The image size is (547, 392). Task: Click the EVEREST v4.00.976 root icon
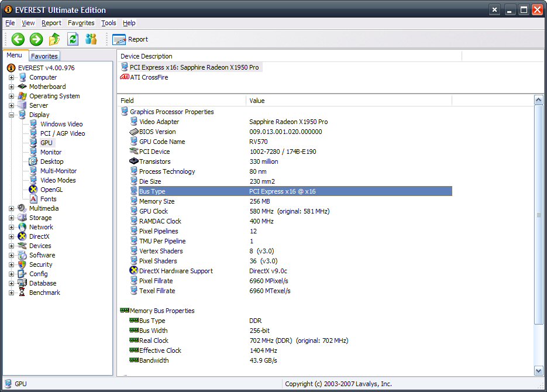click(x=11, y=68)
